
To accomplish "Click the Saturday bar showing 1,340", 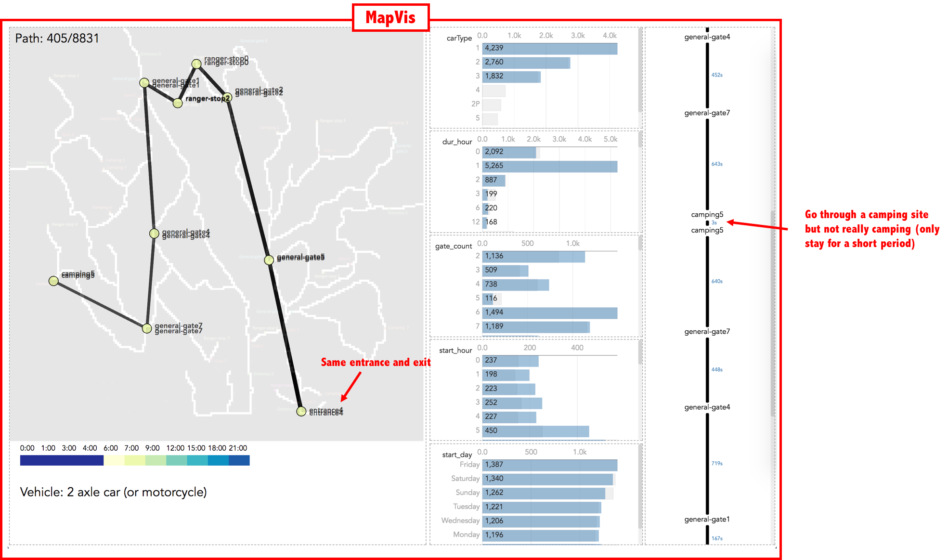I will click(547, 479).
